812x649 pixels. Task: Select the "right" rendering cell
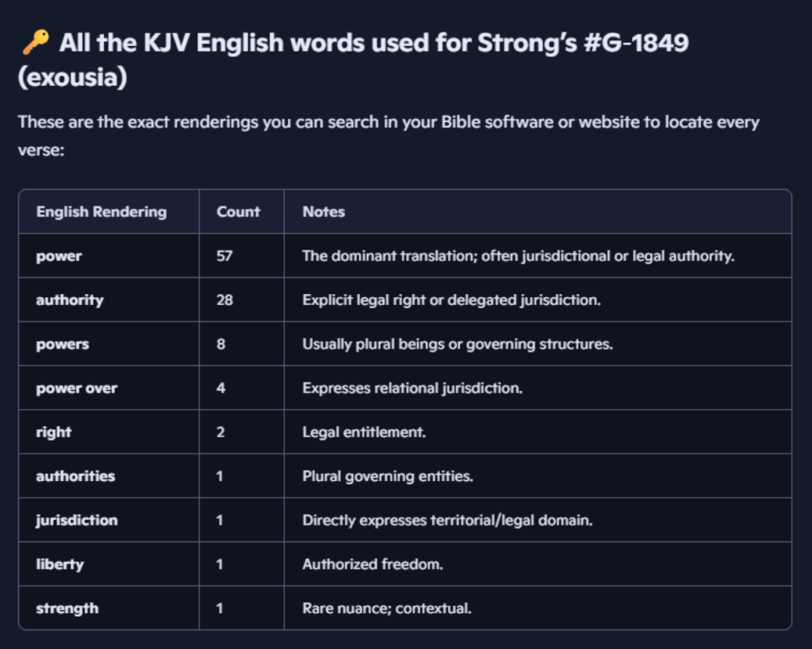pyautogui.click(x=53, y=432)
